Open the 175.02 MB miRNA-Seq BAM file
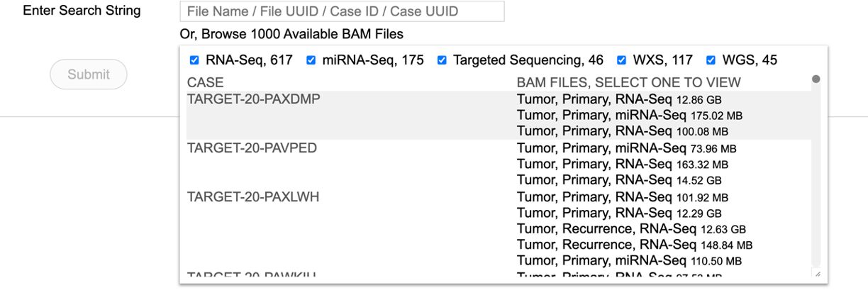 629,115
